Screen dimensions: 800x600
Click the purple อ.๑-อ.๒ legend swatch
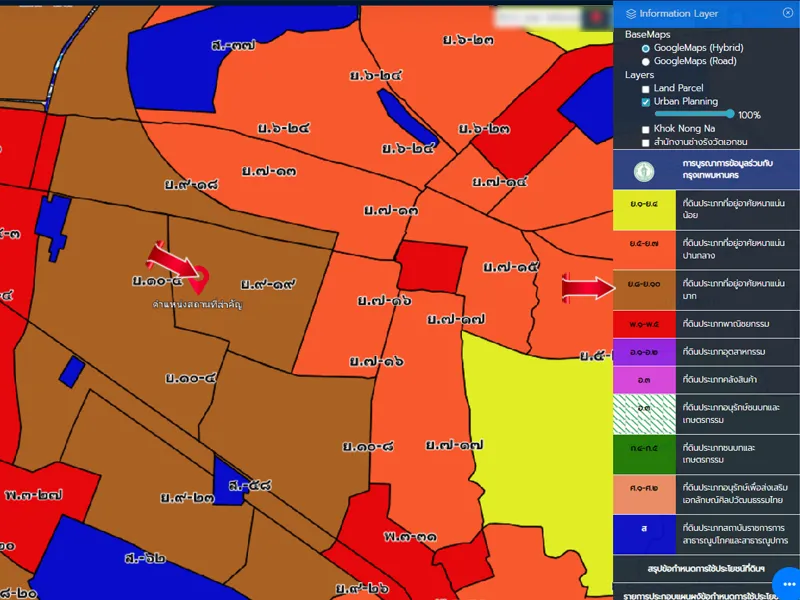click(x=643, y=352)
